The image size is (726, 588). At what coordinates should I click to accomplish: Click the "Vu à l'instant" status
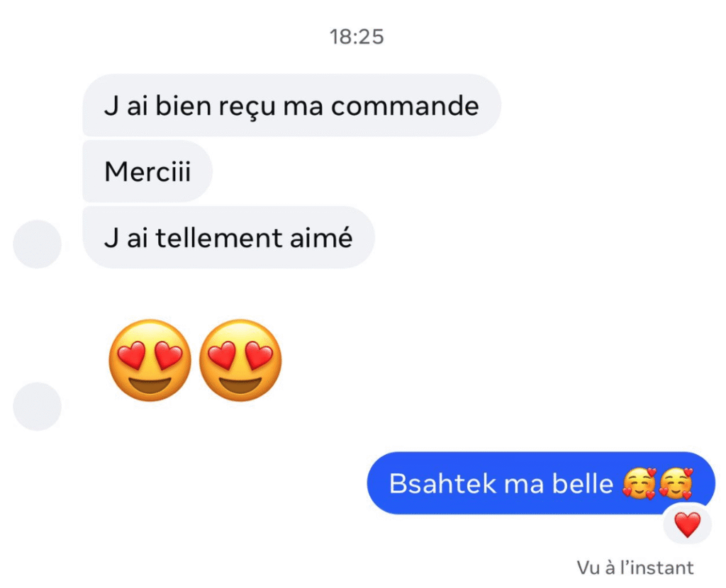pos(635,567)
